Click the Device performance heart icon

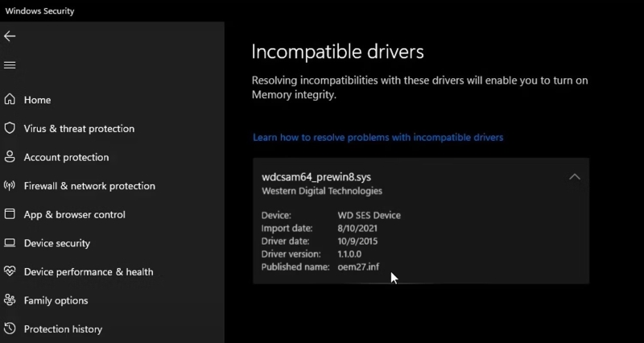(x=10, y=271)
